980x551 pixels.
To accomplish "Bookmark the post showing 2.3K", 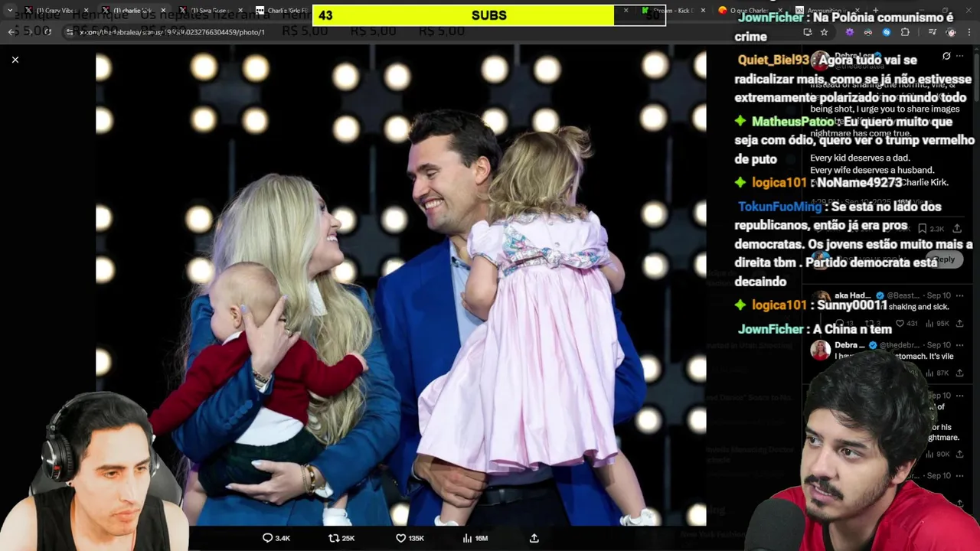I will tap(933, 229).
